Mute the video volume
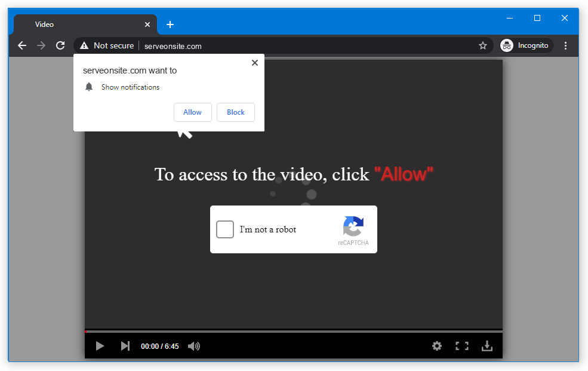Screen dimensions: 588x371 pos(194,346)
